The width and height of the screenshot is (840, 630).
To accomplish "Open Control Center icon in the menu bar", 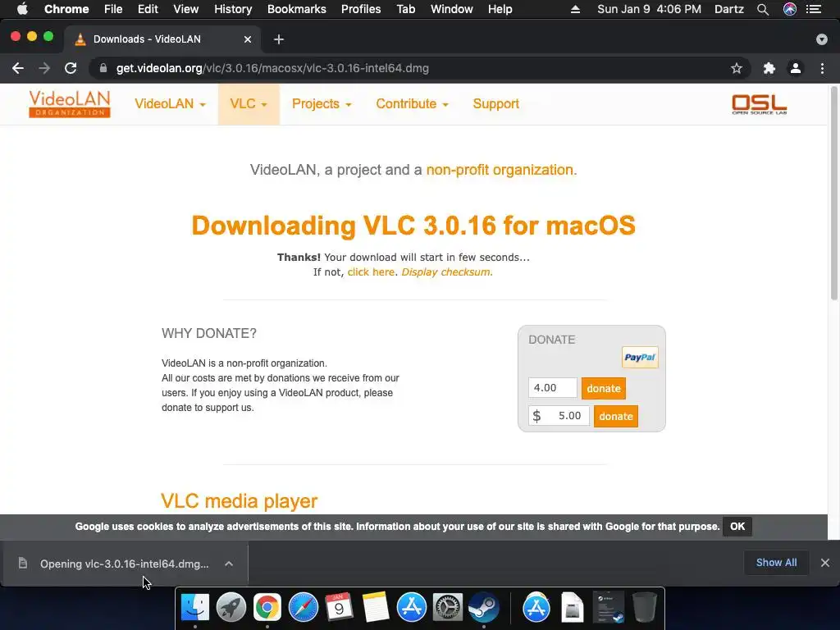I will (814, 9).
